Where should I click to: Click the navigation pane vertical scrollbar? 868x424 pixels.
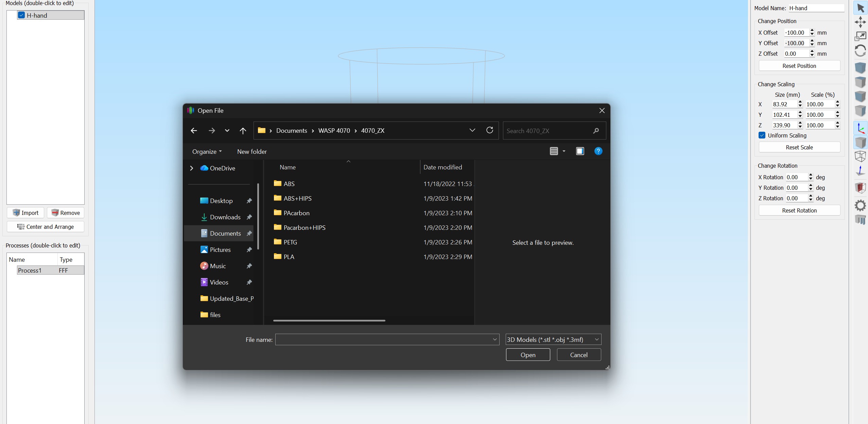coord(258,217)
